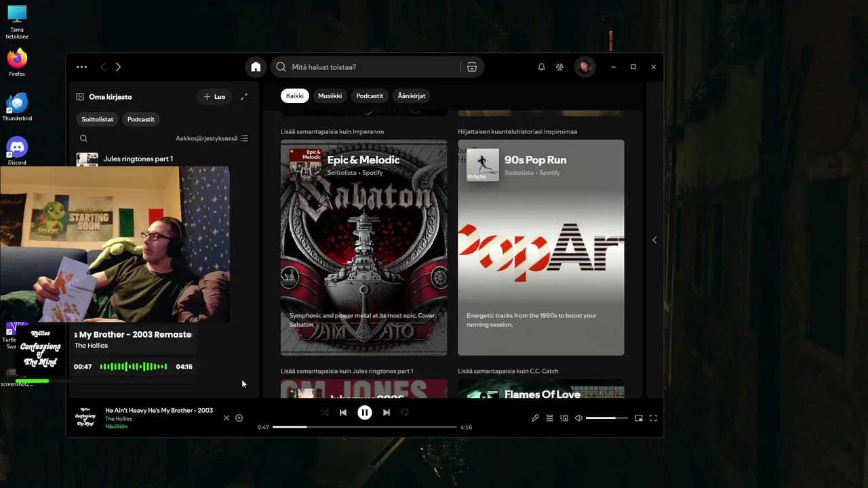Image resolution: width=868 pixels, height=488 pixels.
Task: Click Sabaton cover art on Epic & Melodic
Action: [x=364, y=247]
